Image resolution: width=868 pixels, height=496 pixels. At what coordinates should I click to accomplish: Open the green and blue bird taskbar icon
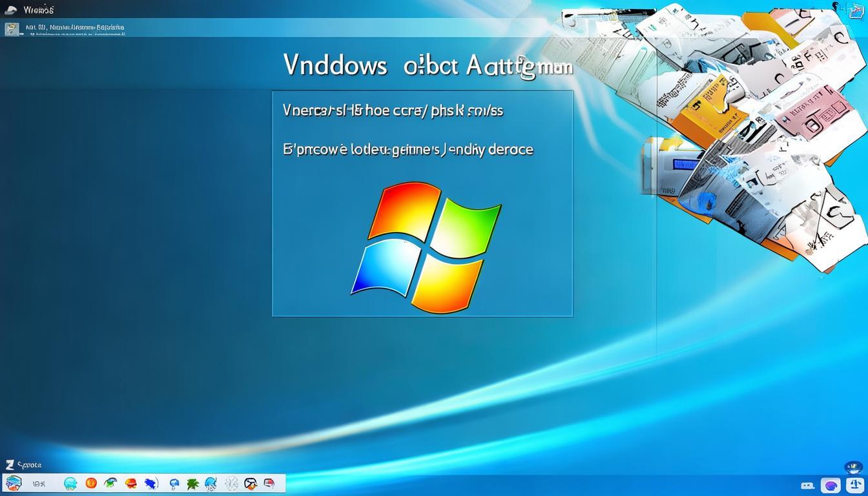[110, 483]
